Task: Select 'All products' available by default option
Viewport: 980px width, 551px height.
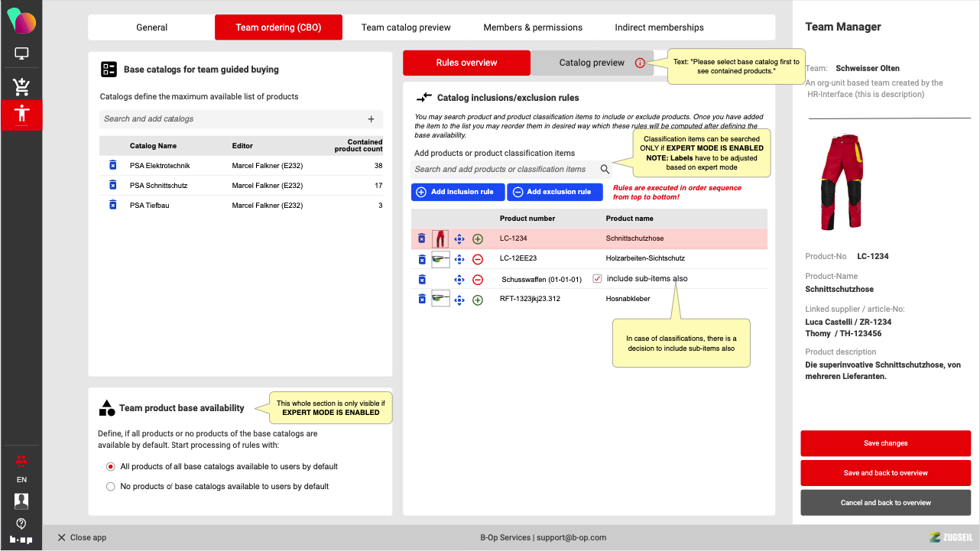Action: [x=111, y=466]
